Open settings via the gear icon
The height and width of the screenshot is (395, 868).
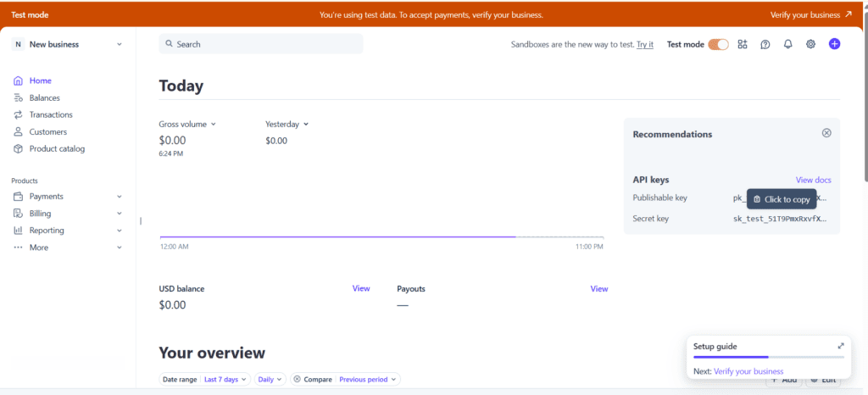[x=810, y=44]
